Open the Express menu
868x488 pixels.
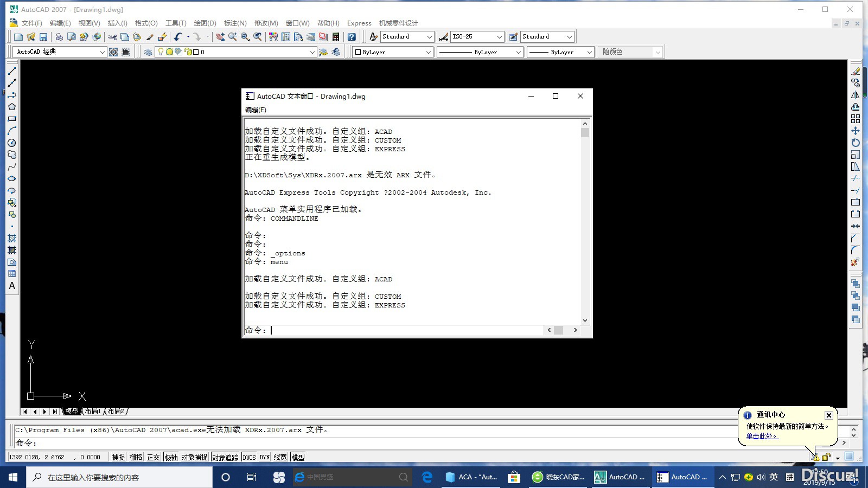click(359, 23)
